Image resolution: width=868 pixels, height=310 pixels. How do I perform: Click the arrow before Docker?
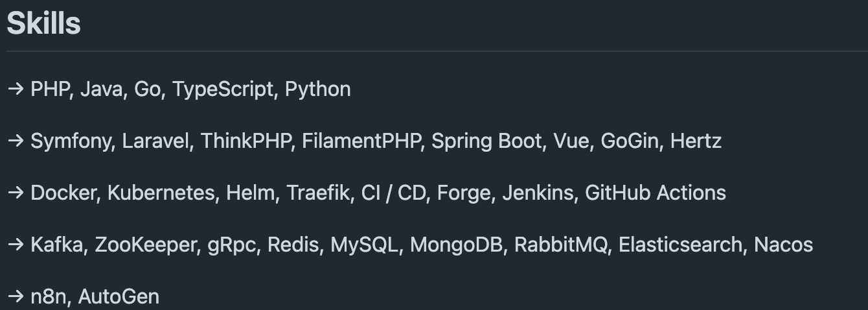(x=16, y=193)
